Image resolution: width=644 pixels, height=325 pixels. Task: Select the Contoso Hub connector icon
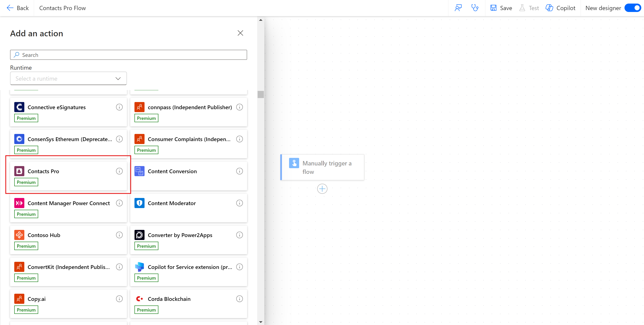click(x=19, y=235)
